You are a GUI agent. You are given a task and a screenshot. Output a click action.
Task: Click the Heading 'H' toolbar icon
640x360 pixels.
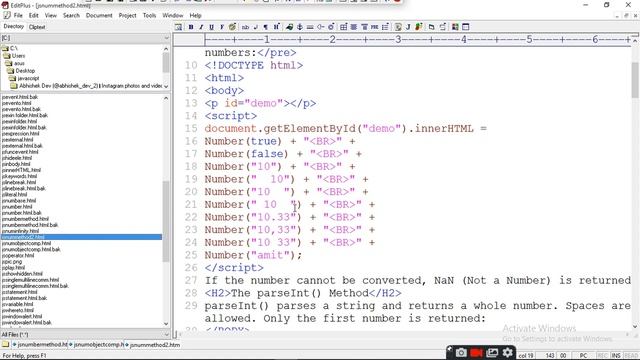click(x=276, y=27)
